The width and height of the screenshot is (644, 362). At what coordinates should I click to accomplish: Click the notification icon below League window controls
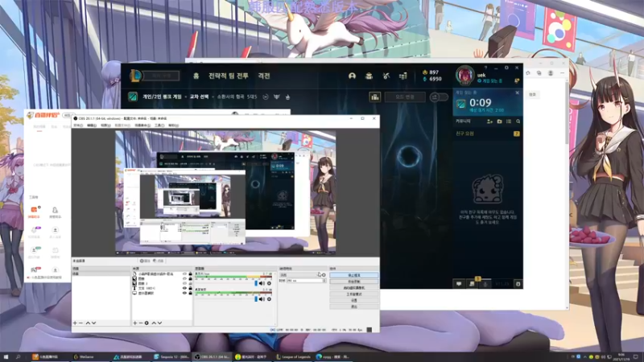[517, 81]
